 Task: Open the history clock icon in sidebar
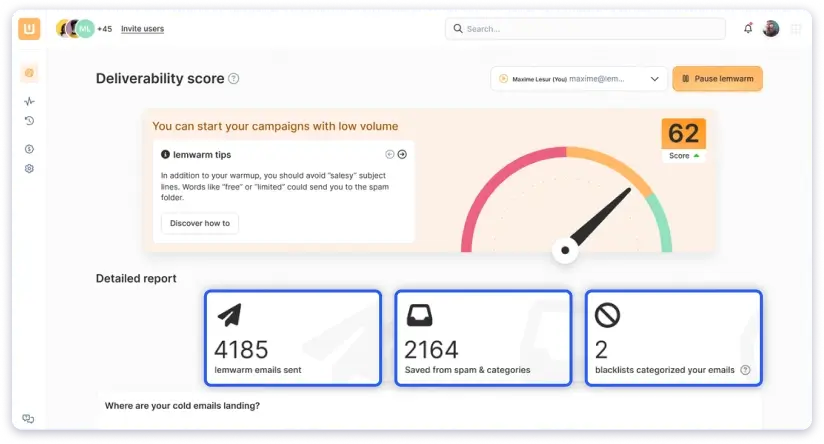tap(30, 121)
